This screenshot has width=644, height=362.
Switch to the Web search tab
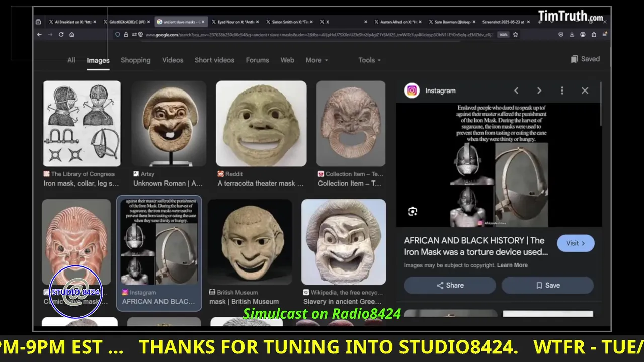(x=287, y=60)
